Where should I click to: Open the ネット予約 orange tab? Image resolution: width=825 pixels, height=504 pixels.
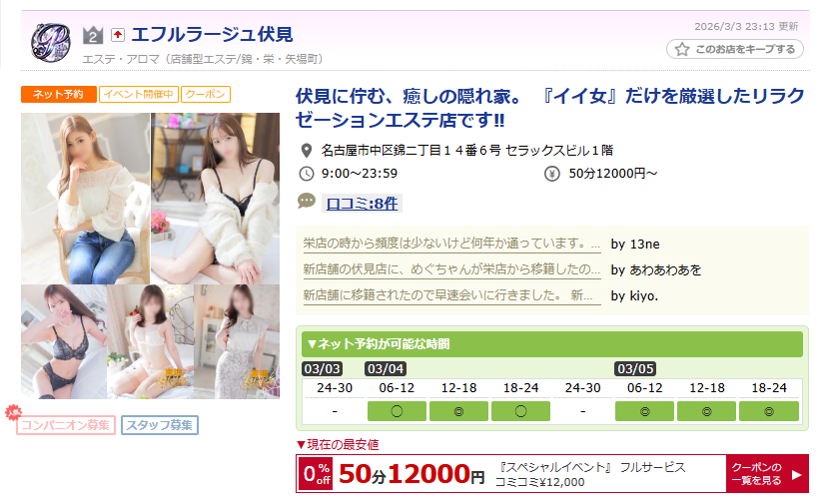coord(58,94)
